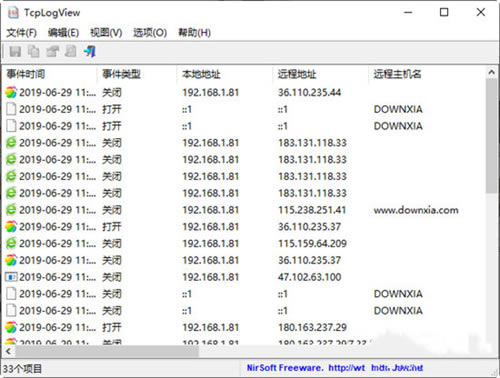
Task: Click the horizontal scrollbar left arrow
Action: [x=9, y=351]
